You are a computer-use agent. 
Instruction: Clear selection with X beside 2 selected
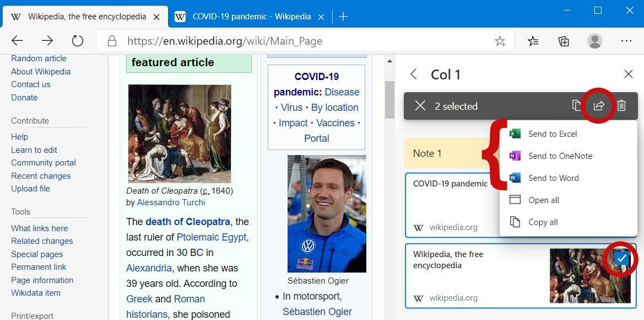click(420, 106)
